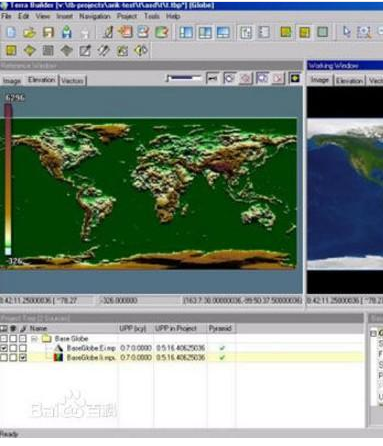Screen dimensions: 383x446
Task: Open the Project menu
Action: click(x=127, y=16)
